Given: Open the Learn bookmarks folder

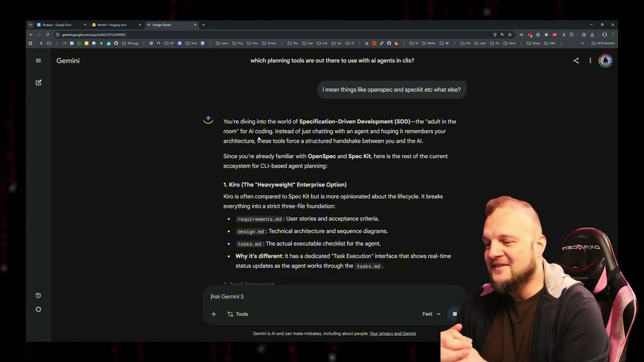Looking at the screenshot, I should 222,43.
